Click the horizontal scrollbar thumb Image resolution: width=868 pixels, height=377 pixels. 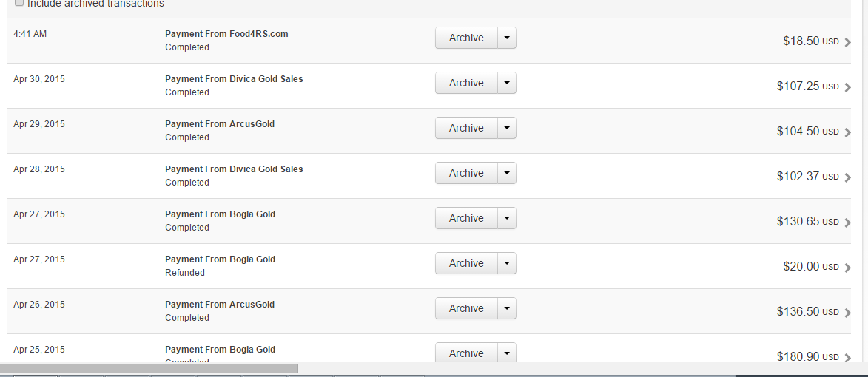pos(149,368)
